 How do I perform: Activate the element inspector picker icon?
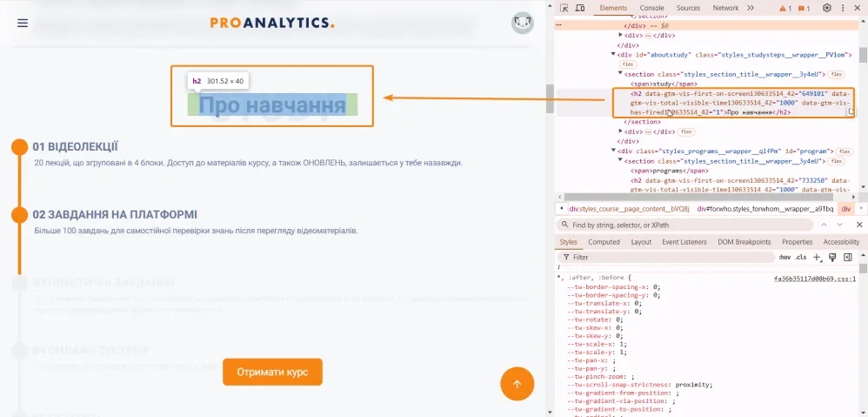(564, 8)
